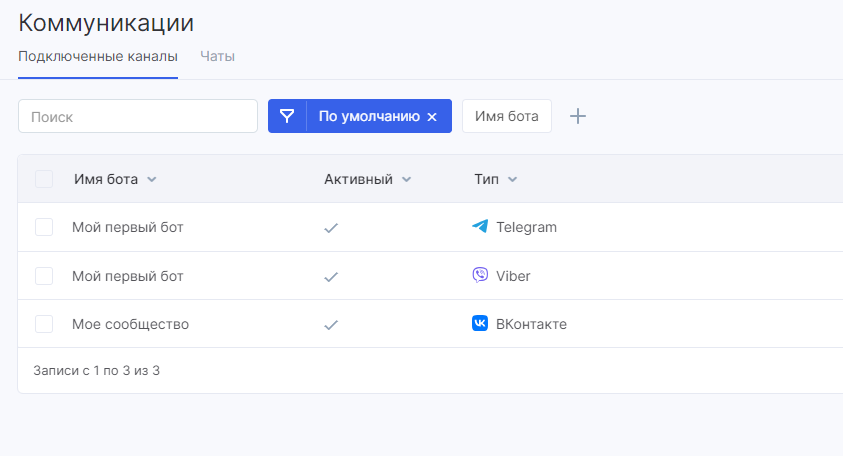Click the Имя бота filter chip
The width and height of the screenshot is (843, 456).
tap(506, 116)
